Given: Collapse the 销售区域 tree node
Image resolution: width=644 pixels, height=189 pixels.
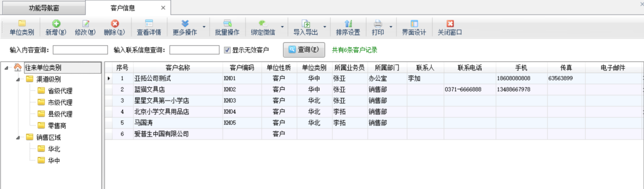Looking at the screenshot, I should pos(18,137).
